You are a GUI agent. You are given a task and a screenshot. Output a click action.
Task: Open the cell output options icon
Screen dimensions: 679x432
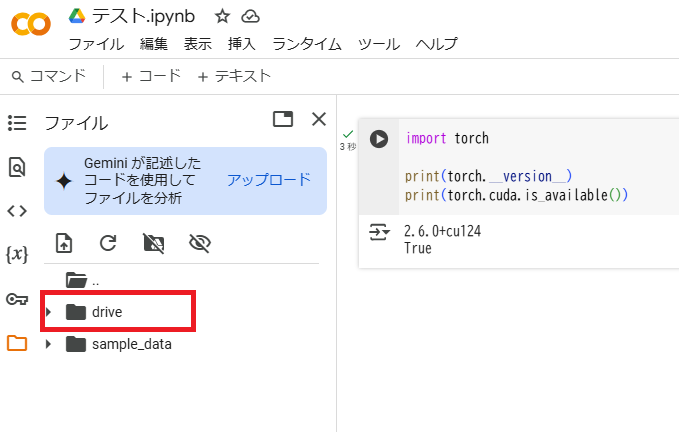379,232
